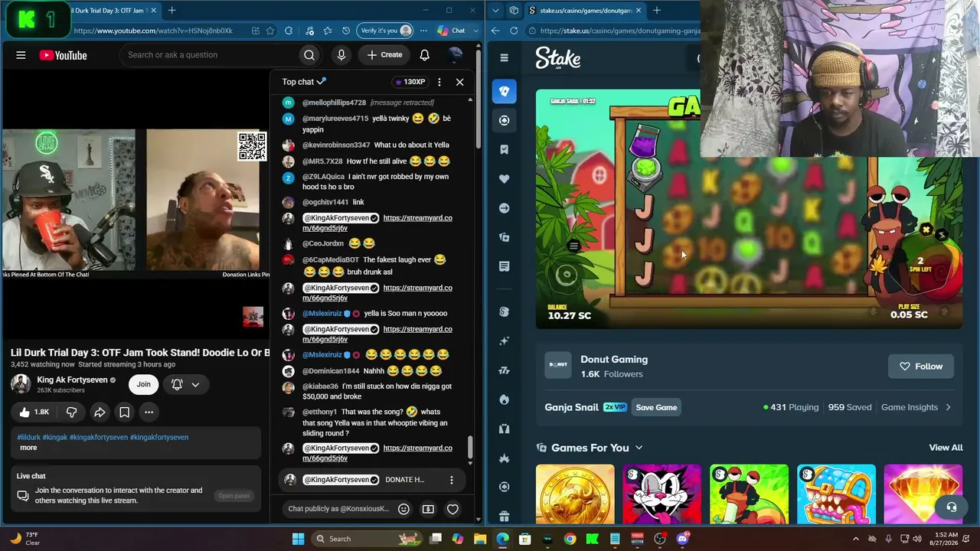Follow Donut Gaming provider

[x=921, y=367]
